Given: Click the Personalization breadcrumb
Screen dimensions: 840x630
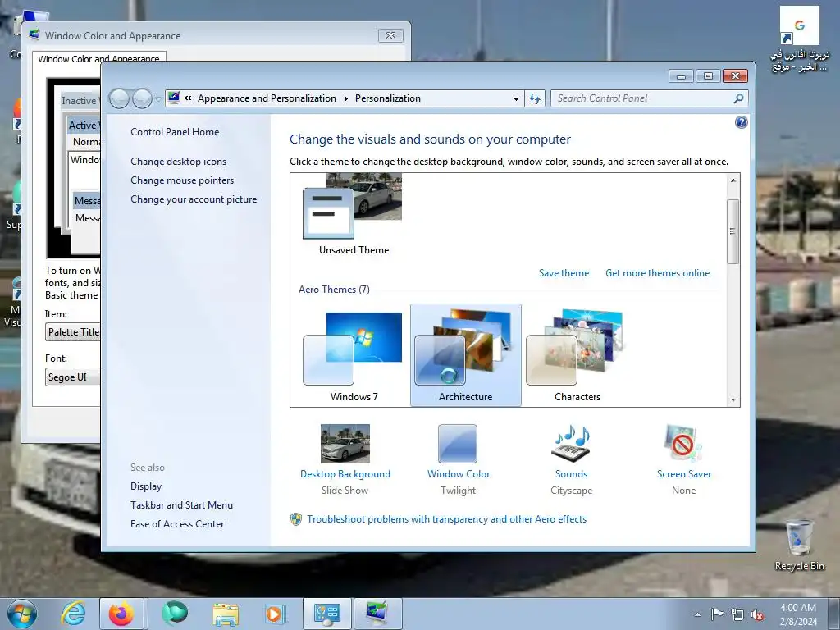Looking at the screenshot, I should point(388,98).
